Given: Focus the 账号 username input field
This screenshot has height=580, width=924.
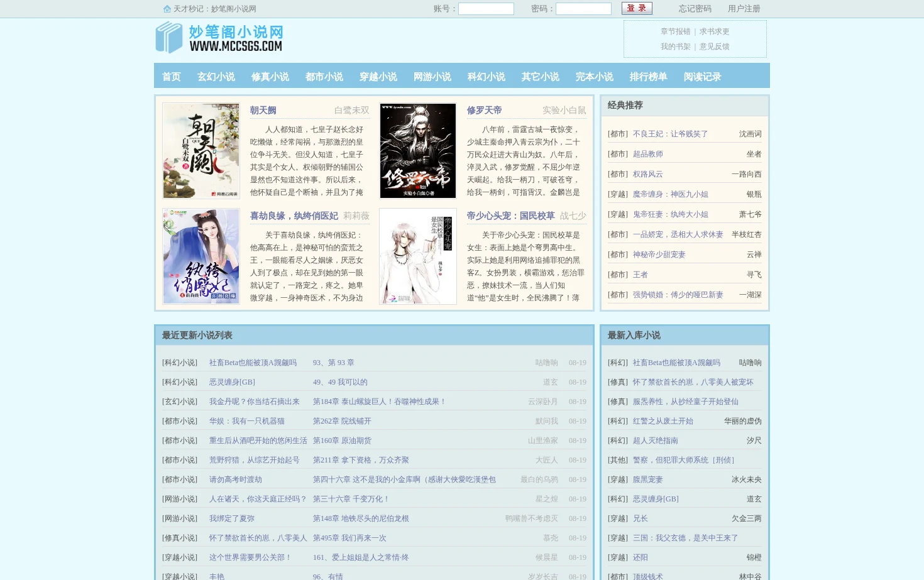Looking at the screenshot, I should click(x=486, y=9).
